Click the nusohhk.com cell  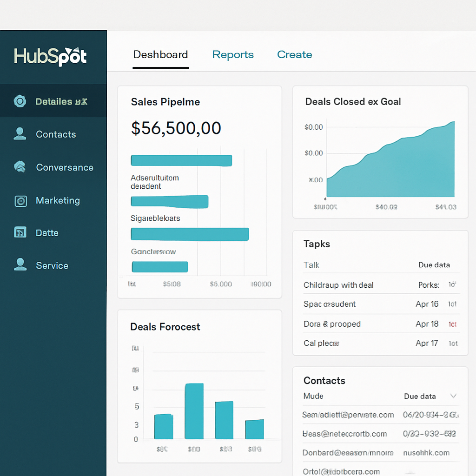(x=426, y=453)
